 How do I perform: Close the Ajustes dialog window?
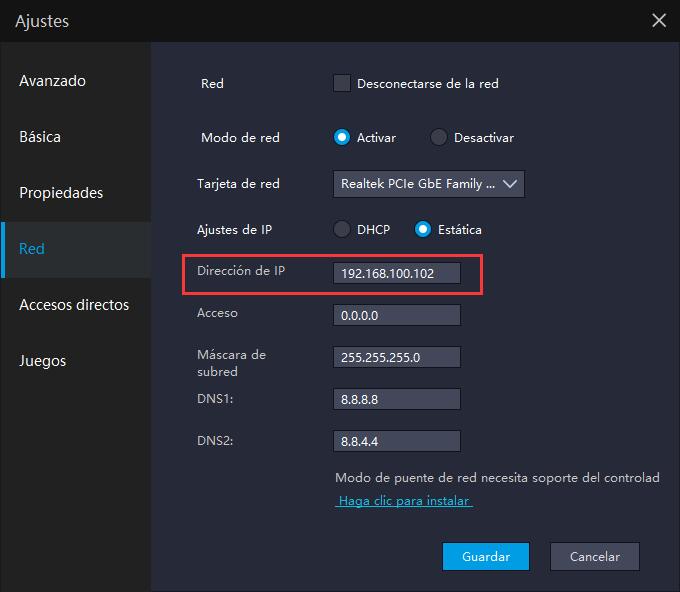tap(658, 20)
